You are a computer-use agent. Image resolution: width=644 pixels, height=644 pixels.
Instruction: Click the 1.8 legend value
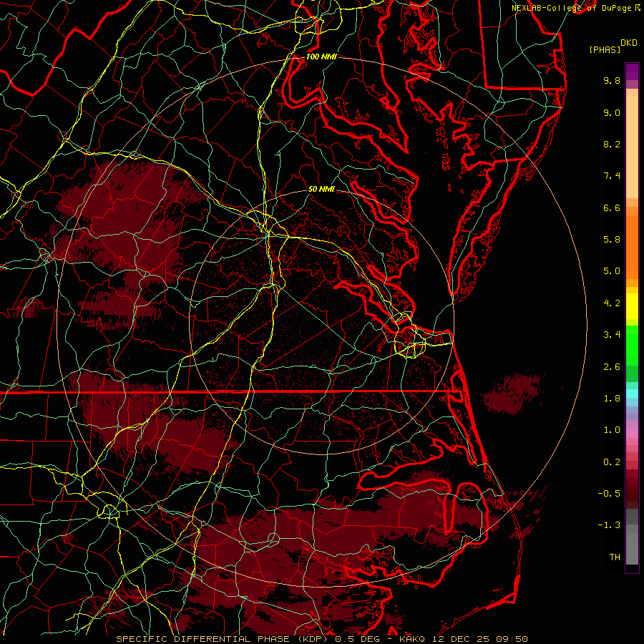click(x=612, y=399)
